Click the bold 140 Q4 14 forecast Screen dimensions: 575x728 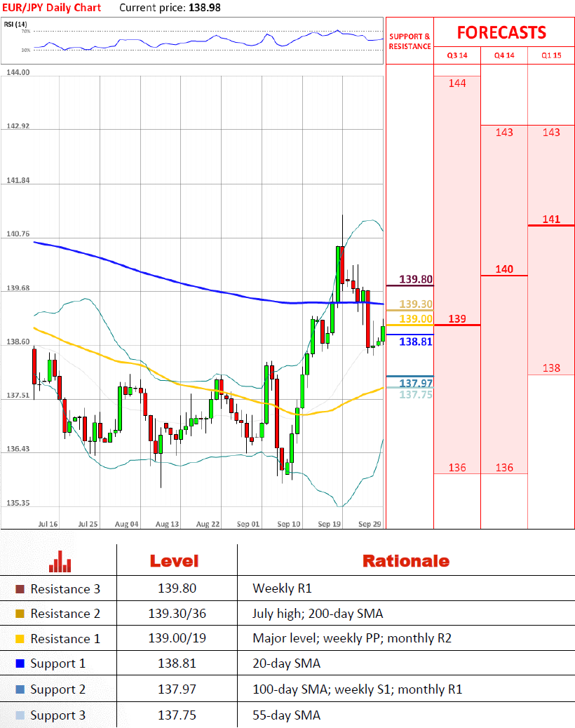coord(504,269)
